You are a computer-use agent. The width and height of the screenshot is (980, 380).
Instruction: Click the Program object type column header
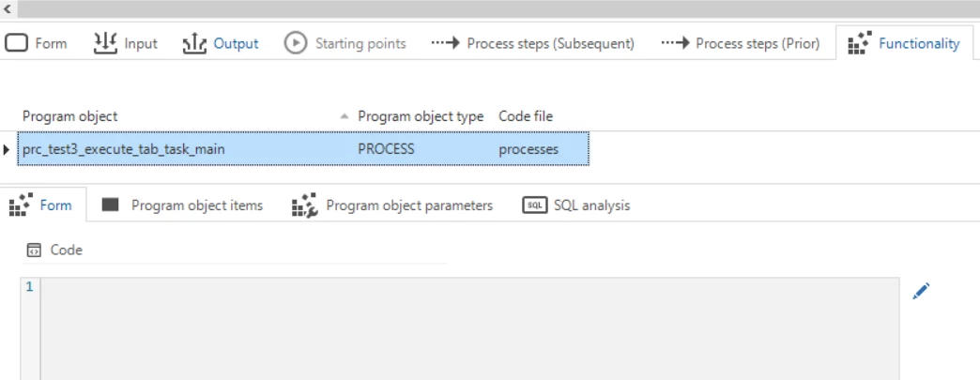(x=421, y=116)
